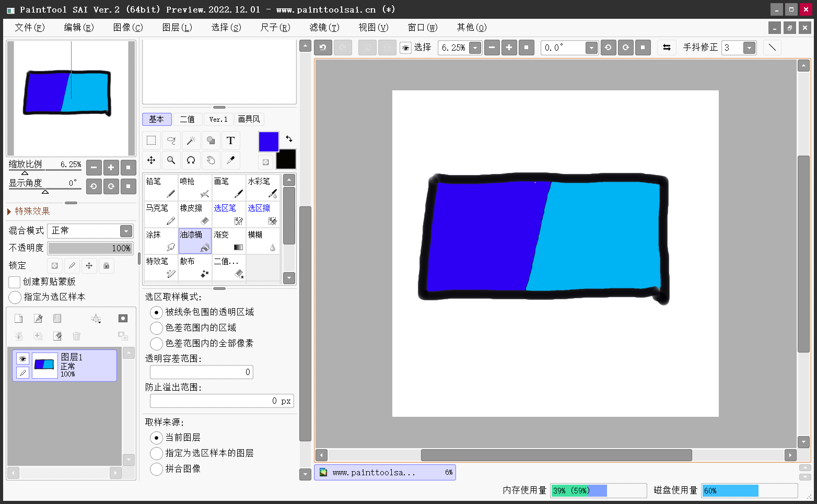Click the transparent color icon

tap(265, 162)
